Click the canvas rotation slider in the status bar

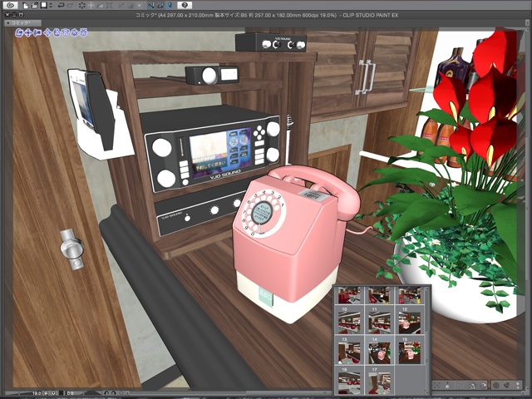pos(92,393)
